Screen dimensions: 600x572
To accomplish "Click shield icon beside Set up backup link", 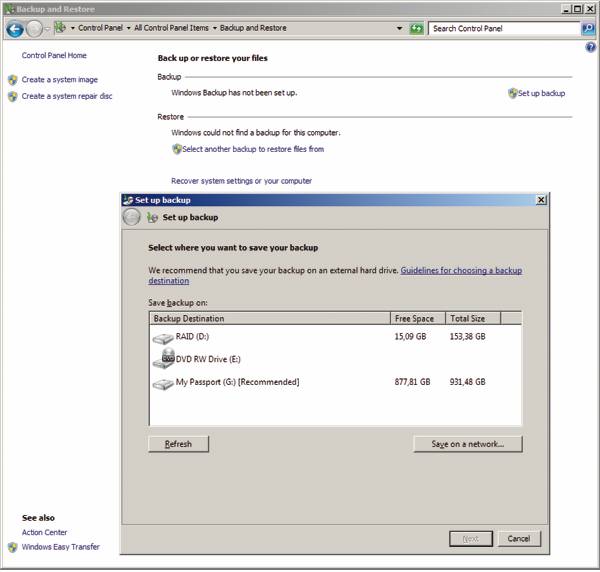I will pyautogui.click(x=512, y=93).
